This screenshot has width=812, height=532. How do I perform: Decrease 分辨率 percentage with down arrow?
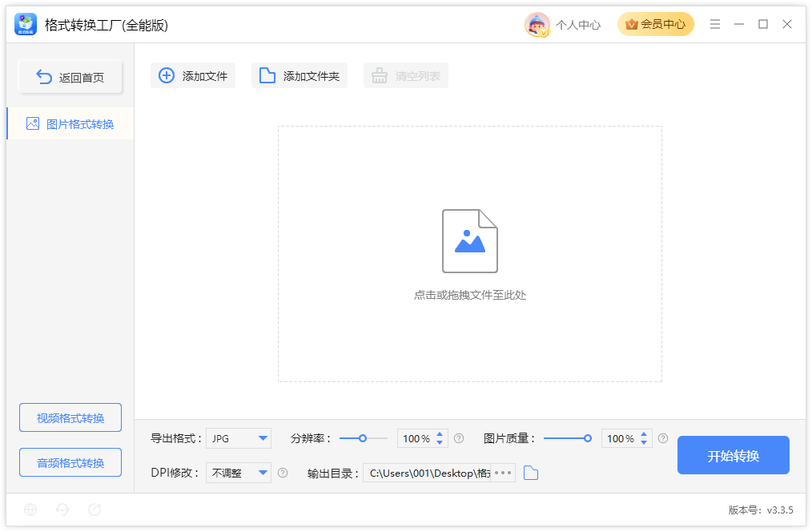[440, 443]
